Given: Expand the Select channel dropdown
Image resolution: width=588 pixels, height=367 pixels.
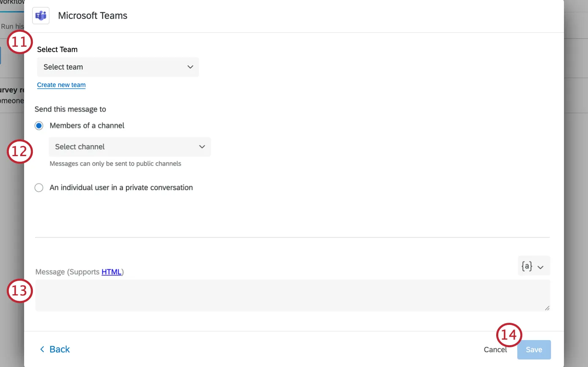Looking at the screenshot, I should (130, 147).
